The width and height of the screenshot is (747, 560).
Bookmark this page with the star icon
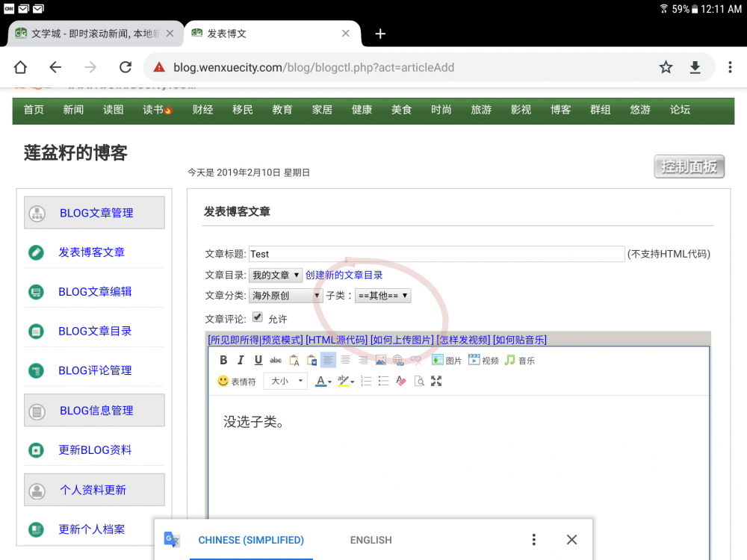click(x=666, y=67)
